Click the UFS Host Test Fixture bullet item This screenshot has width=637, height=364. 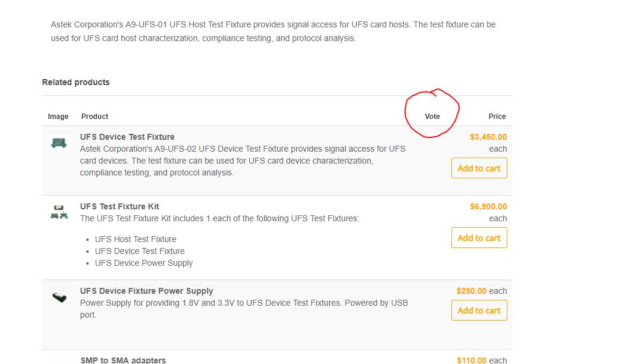point(136,239)
